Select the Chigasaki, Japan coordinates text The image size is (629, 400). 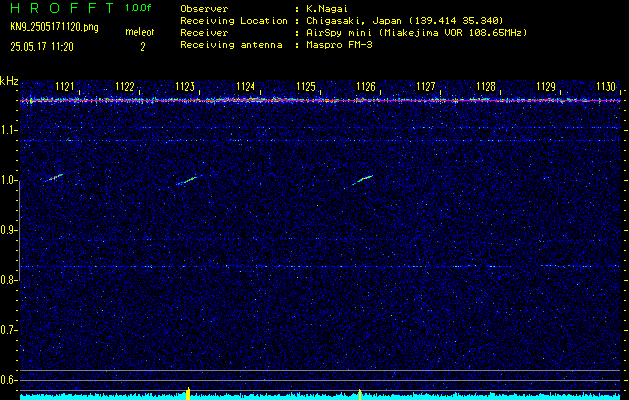click(x=404, y=21)
